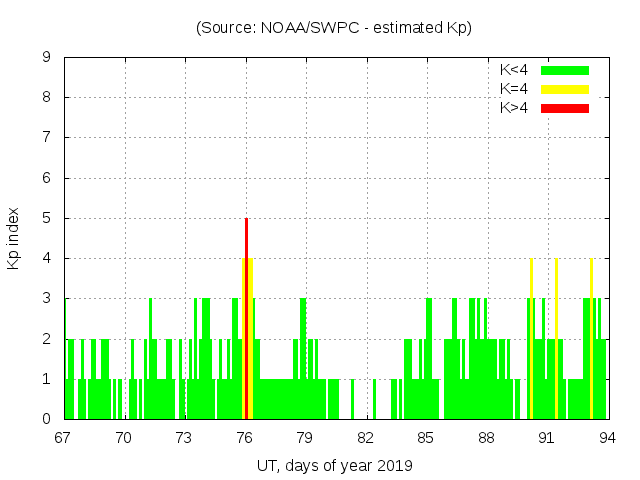640x480 pixels.
Task: Click the x-axis tick label 82
Action: [x=365, y=437]
